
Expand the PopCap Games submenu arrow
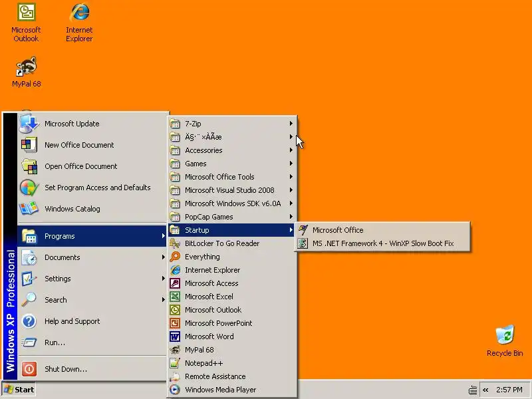pyautogui.click(x=291, y=217)
